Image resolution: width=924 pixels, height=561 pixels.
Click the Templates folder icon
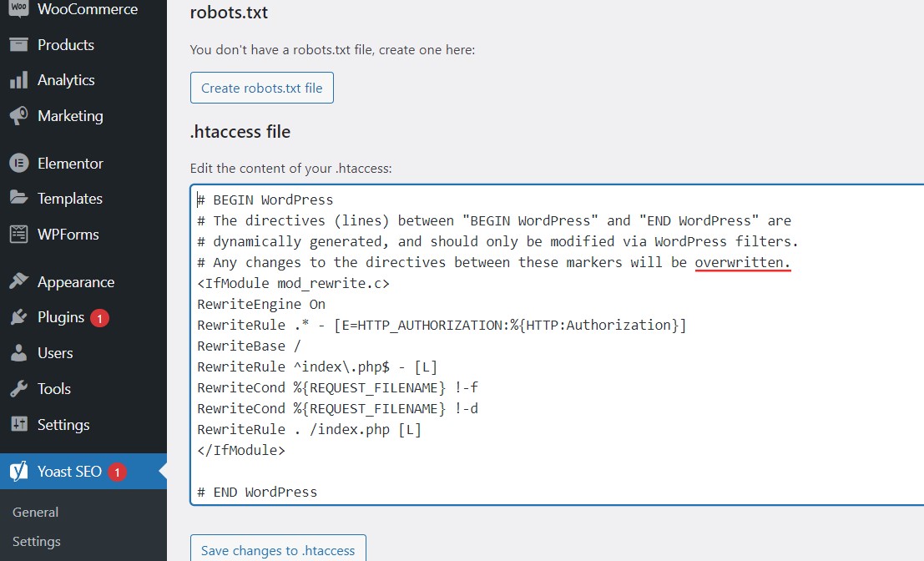pos(19,198)
